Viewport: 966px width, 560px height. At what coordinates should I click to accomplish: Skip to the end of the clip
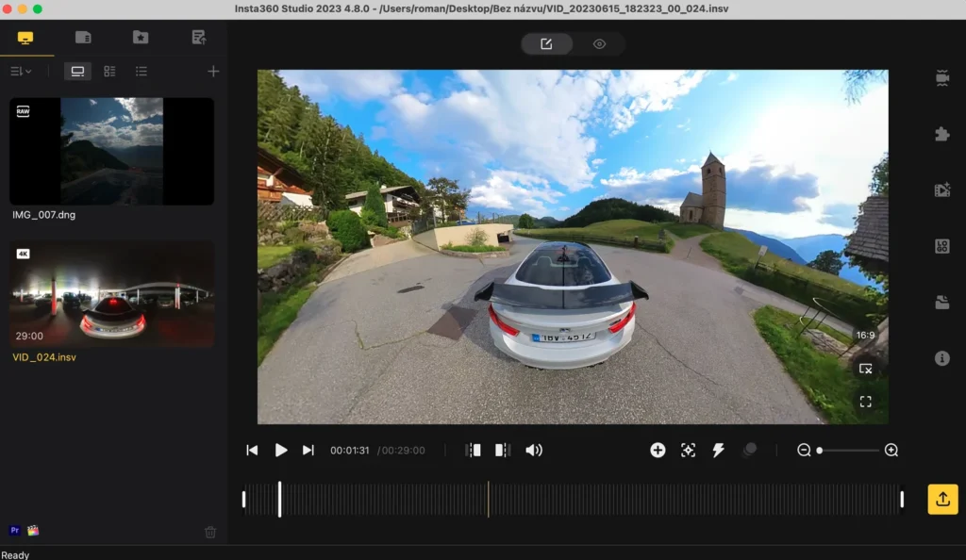coord(308,451)
